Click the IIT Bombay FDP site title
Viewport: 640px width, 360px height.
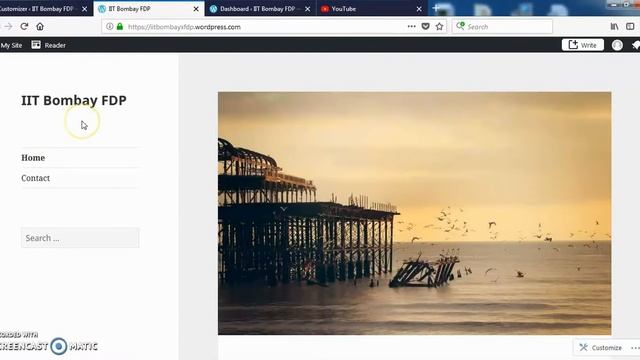74,100
